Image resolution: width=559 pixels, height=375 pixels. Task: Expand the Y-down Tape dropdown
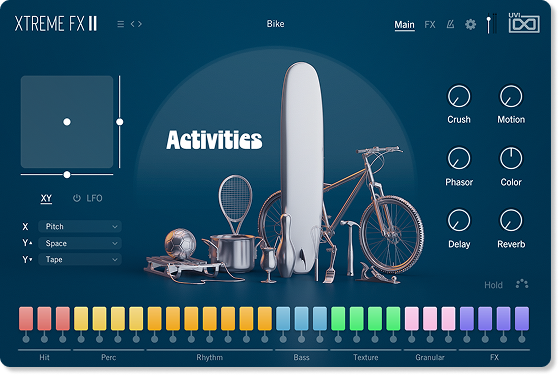pyautogui.click(x=80, y=260)
